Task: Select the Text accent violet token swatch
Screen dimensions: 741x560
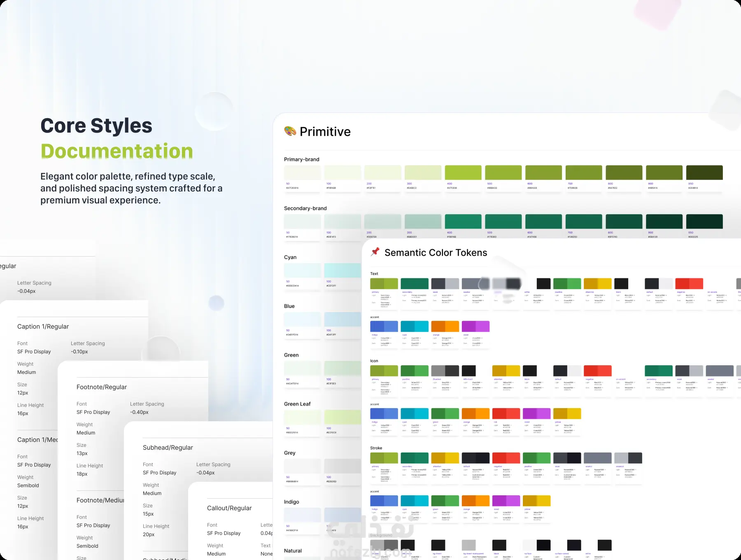Action: click(x=475, y=327)
